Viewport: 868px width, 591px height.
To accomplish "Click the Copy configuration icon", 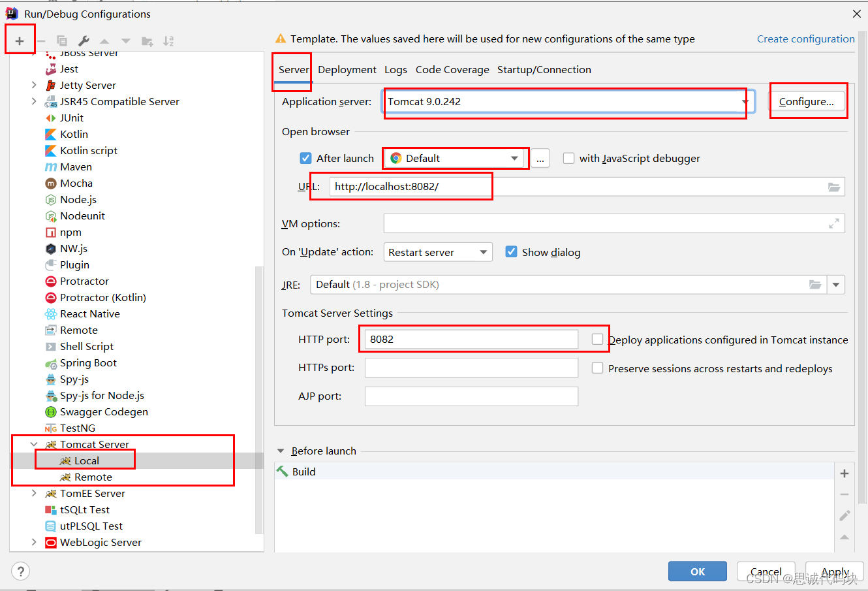I will click(x=62, y=41).
